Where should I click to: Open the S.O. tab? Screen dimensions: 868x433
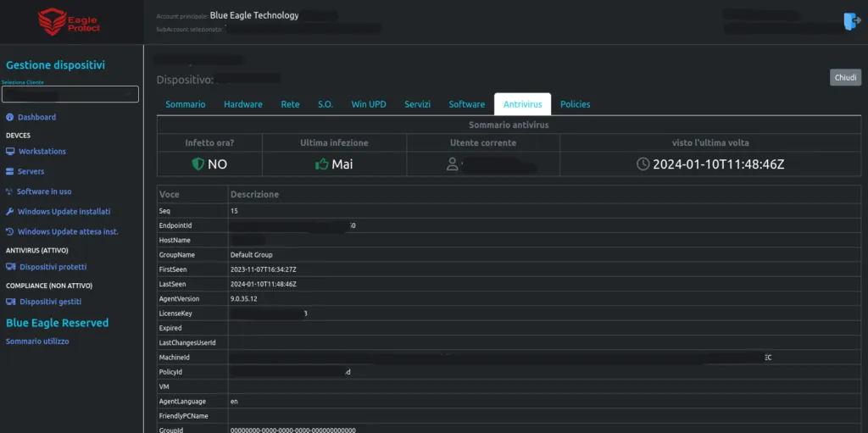point(325,104)
